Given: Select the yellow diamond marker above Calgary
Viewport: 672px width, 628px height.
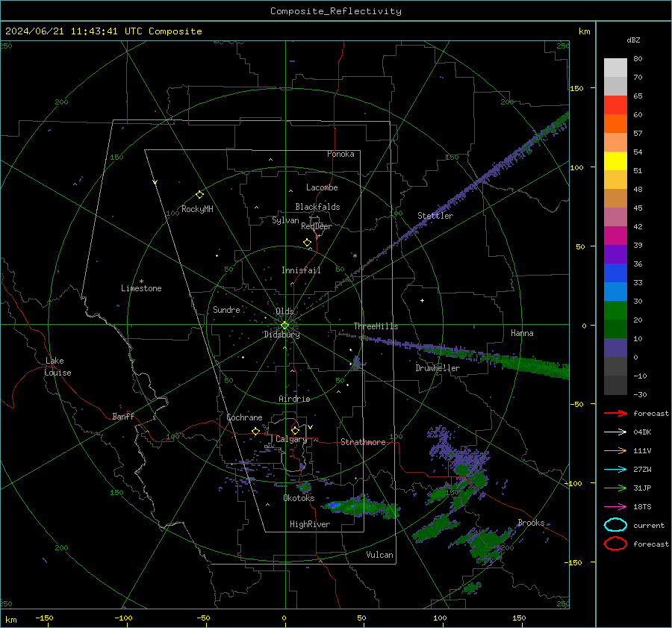Looking at the screenshot, I should tap(295, 430).
